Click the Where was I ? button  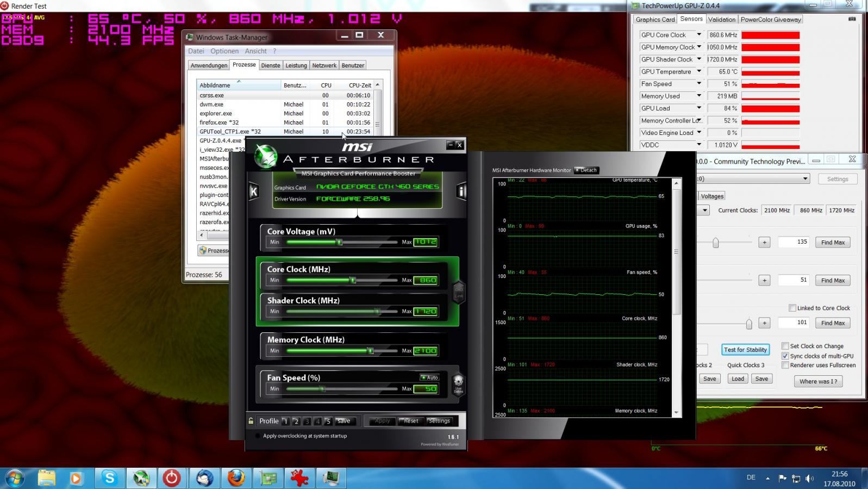818,381
